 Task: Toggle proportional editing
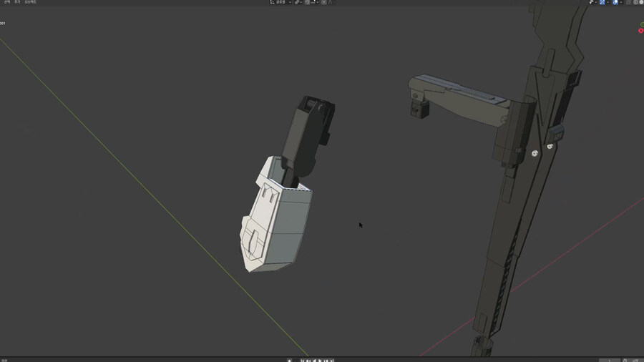(324, 2)
